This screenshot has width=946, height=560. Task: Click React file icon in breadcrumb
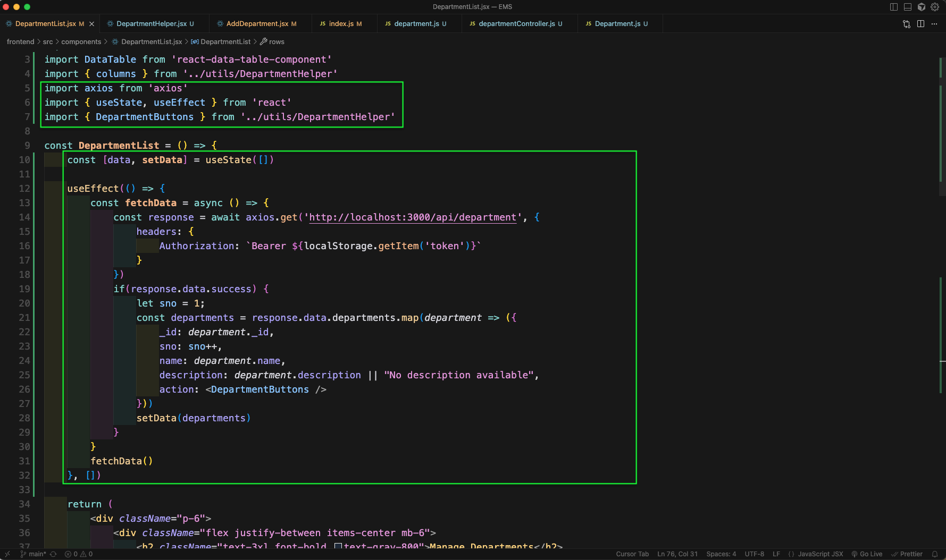pyautogui.click(x=115, y=41)
